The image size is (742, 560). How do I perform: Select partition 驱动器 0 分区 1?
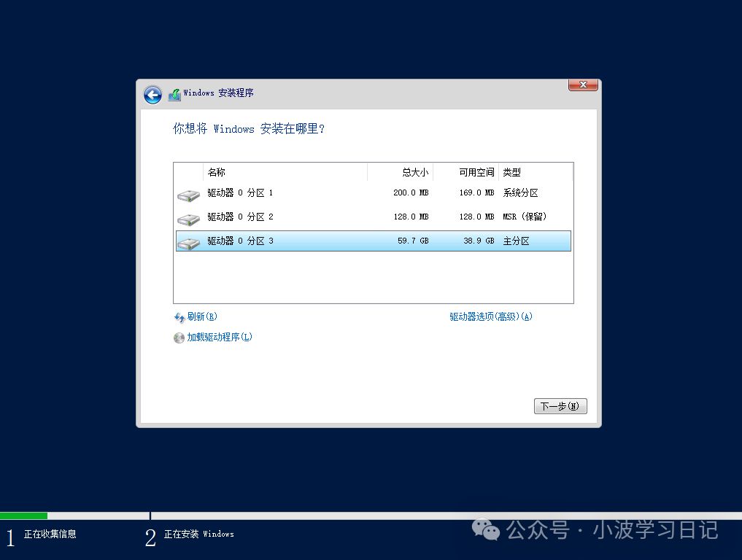(x=292, y=192)
